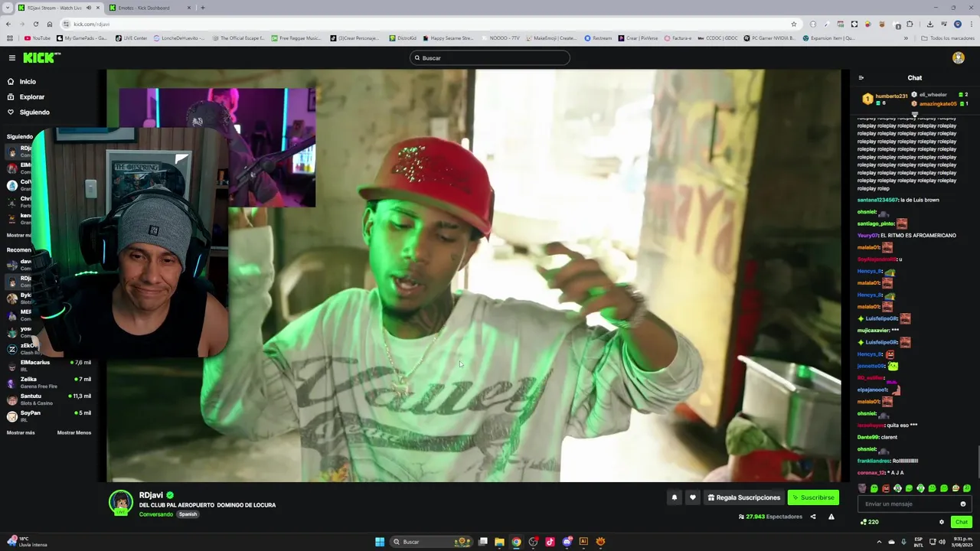Open Santutu channel in sidebar
Screen dimensions: 980x551
point(50,399)
